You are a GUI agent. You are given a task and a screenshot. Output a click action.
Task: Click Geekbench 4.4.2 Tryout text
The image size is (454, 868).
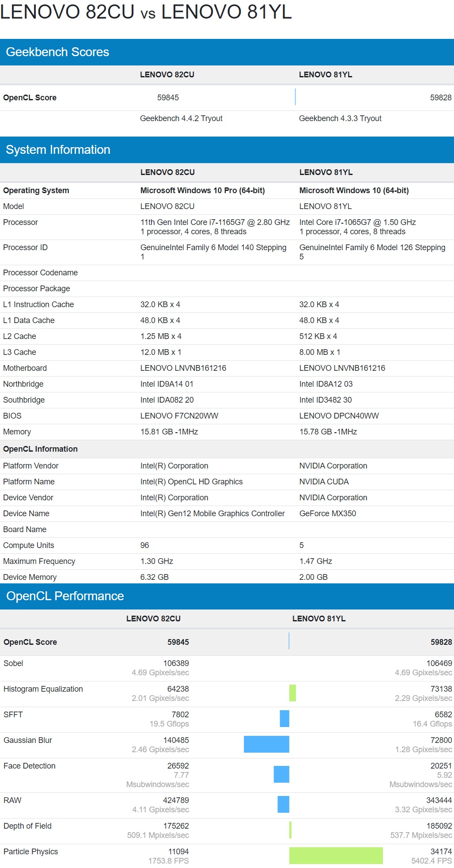coord(181,118)
